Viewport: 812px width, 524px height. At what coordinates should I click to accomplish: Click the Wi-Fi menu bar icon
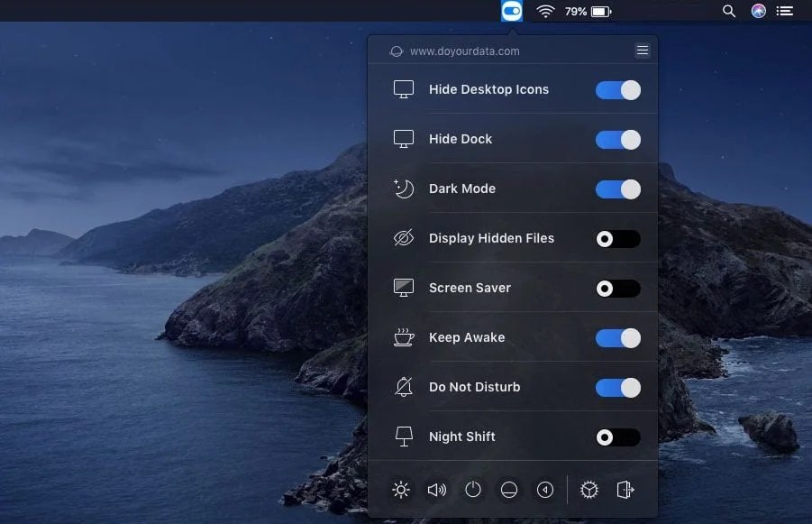(547, 11)
